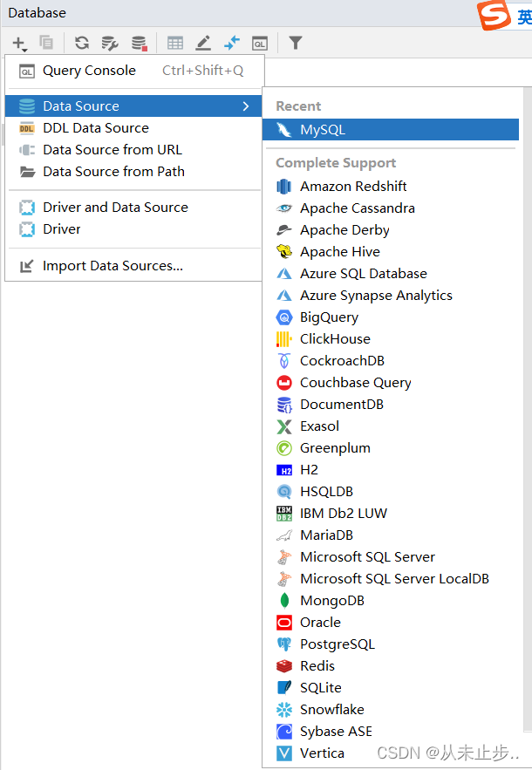Select Query Console menu entry
The width and height of the screenshot is (532, 770).
point(134,71)
